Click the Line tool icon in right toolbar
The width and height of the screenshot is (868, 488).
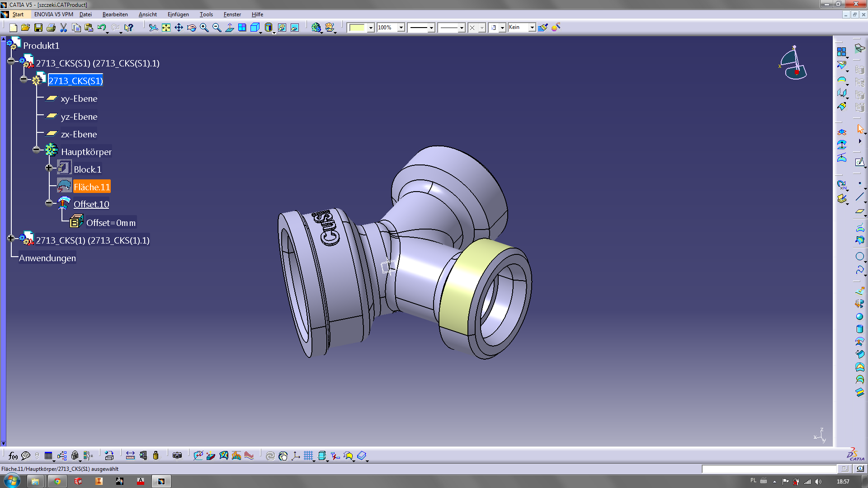860,197
